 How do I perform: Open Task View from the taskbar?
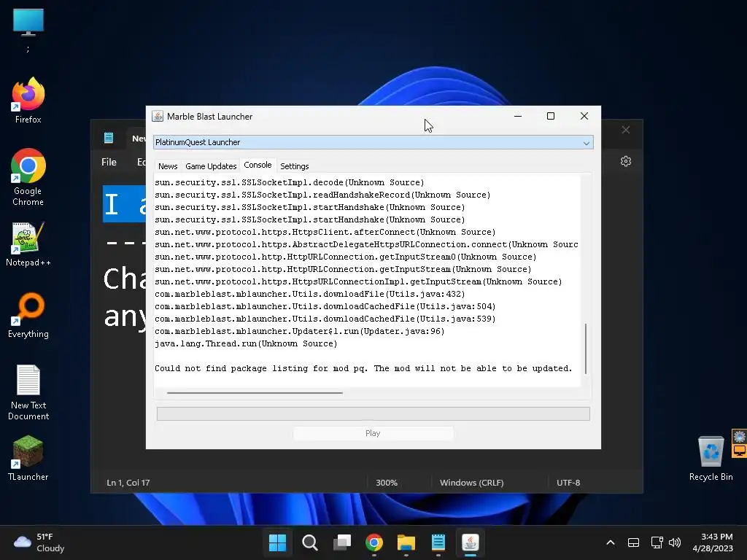pos(342,542)
